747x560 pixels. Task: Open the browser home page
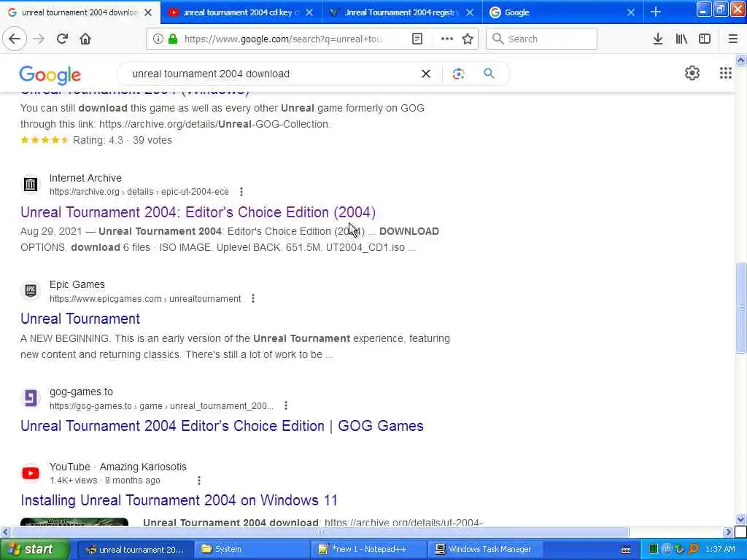click(x=85, y=39)
